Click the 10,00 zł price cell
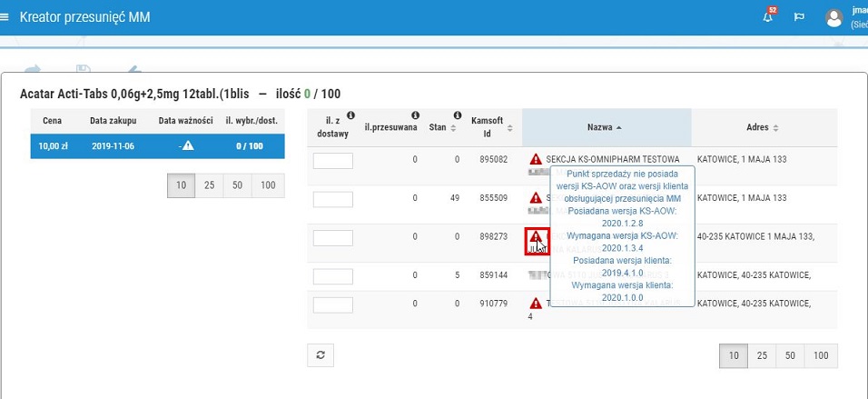Viewport: 868px width, 399px height. pyautogui.click(x=53, y=146)
